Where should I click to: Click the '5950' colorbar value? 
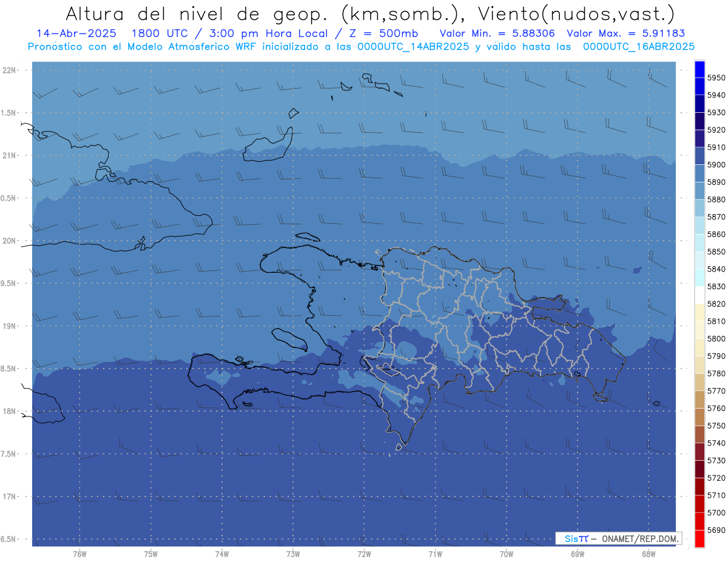[716, 78]
